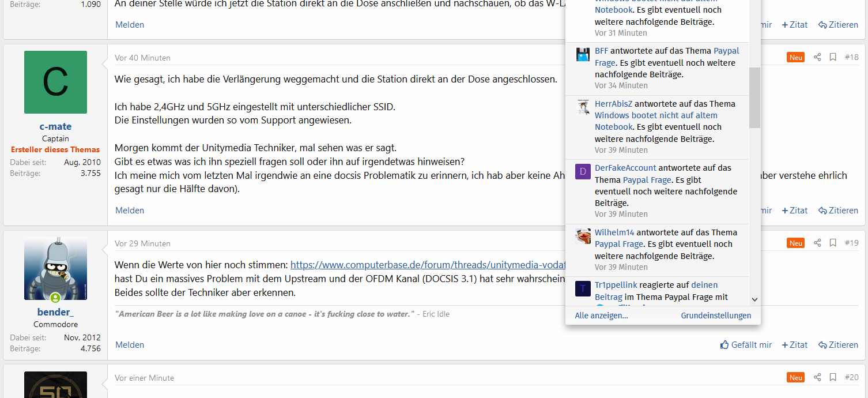This screenshot has height=398, width=868.
Task: Click 'Ersteller dieses Themas' label
Action: [55, 149]
